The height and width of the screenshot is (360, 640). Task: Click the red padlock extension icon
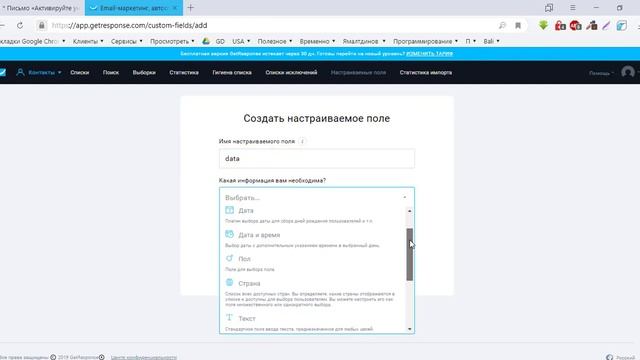point(560,25)
